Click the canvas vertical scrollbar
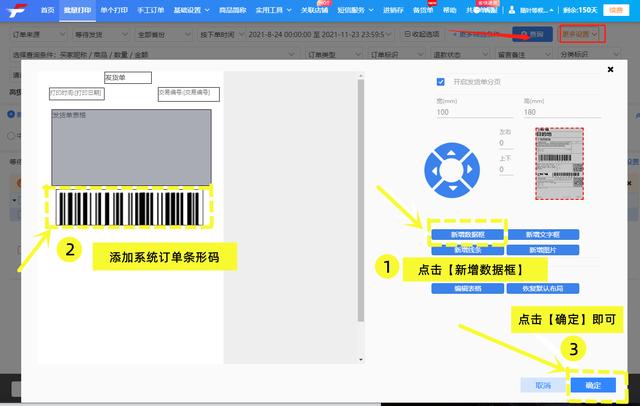Viewport: 640px width, 406px height. [360, 200]
